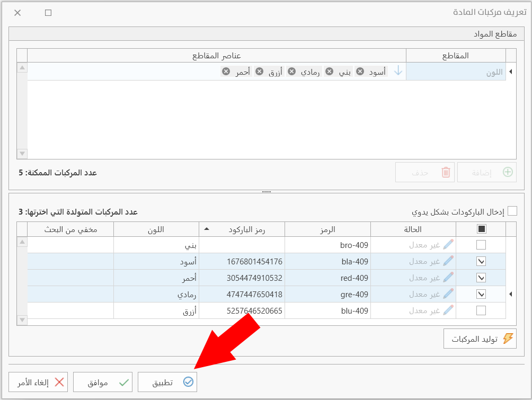Click the code cell gre-409
This screenshot has height=400, width=532.
tap(327, 294)
